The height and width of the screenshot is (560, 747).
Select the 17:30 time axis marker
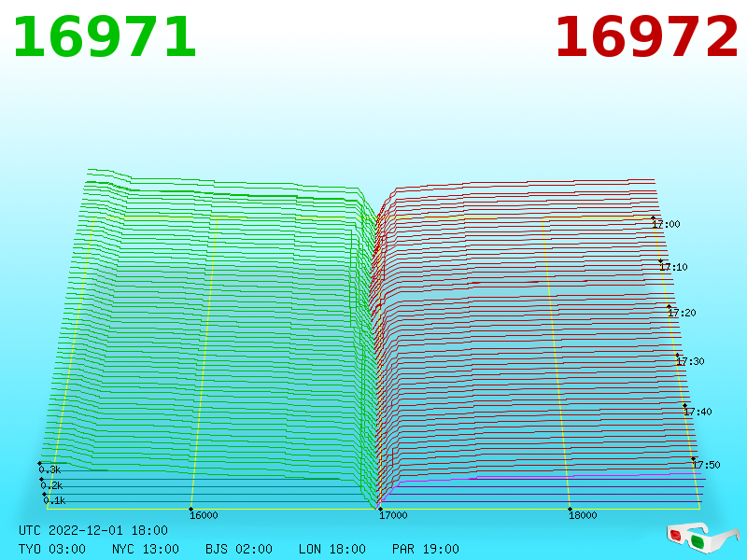click(690, 361)
